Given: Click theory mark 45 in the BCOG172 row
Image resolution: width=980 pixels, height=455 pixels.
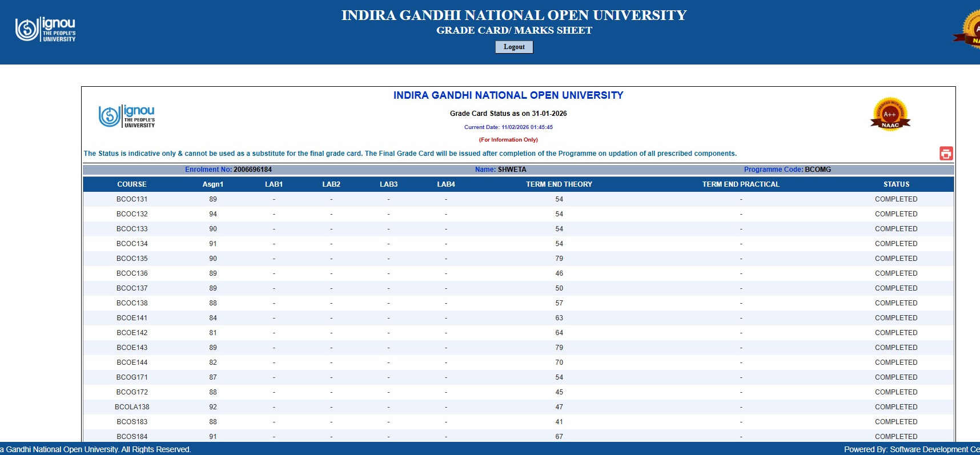Looking at the screenshot, I should [559, 392].
